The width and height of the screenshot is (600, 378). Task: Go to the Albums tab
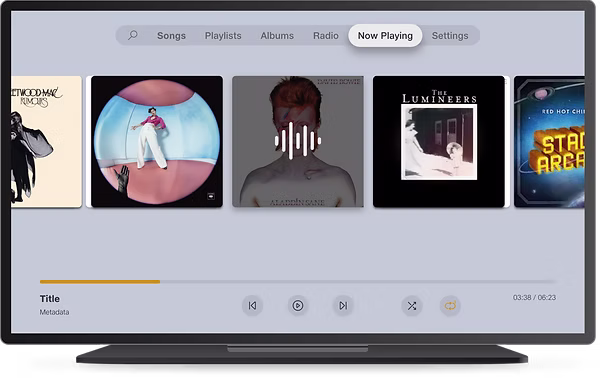tap(277, 36)
